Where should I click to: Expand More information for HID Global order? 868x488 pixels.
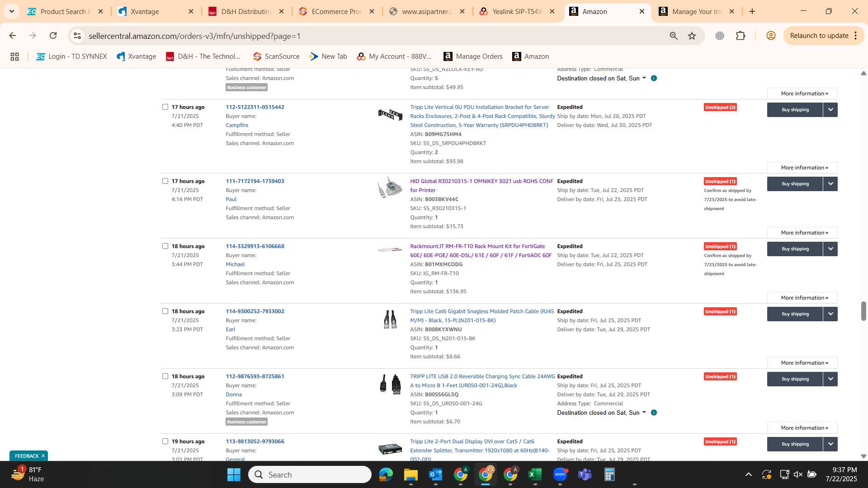802,233
